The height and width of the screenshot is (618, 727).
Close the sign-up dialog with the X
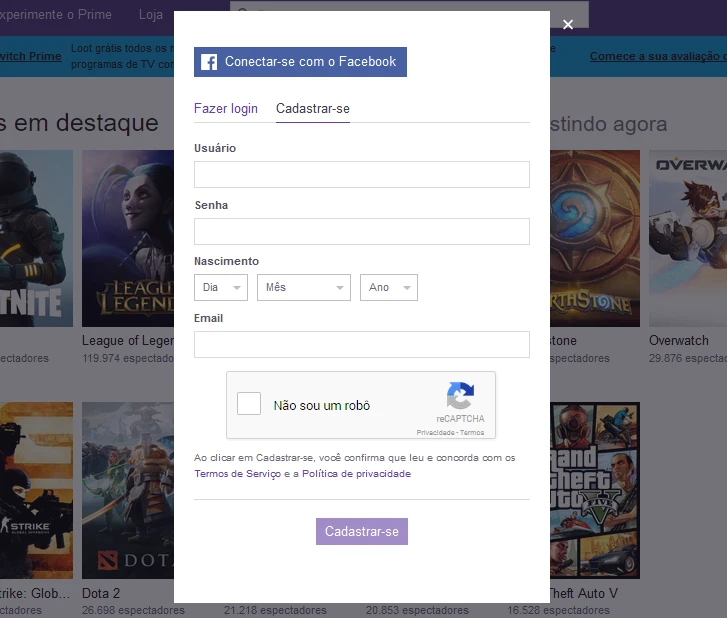click(568, 24)
